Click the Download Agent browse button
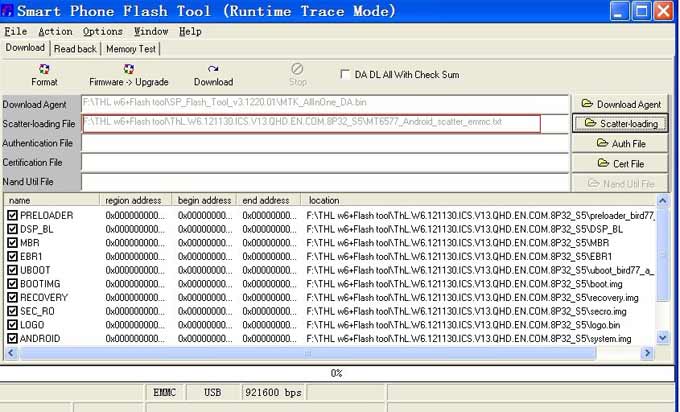The width and height of the screenshot is (680, 412). tap(620, 105)
